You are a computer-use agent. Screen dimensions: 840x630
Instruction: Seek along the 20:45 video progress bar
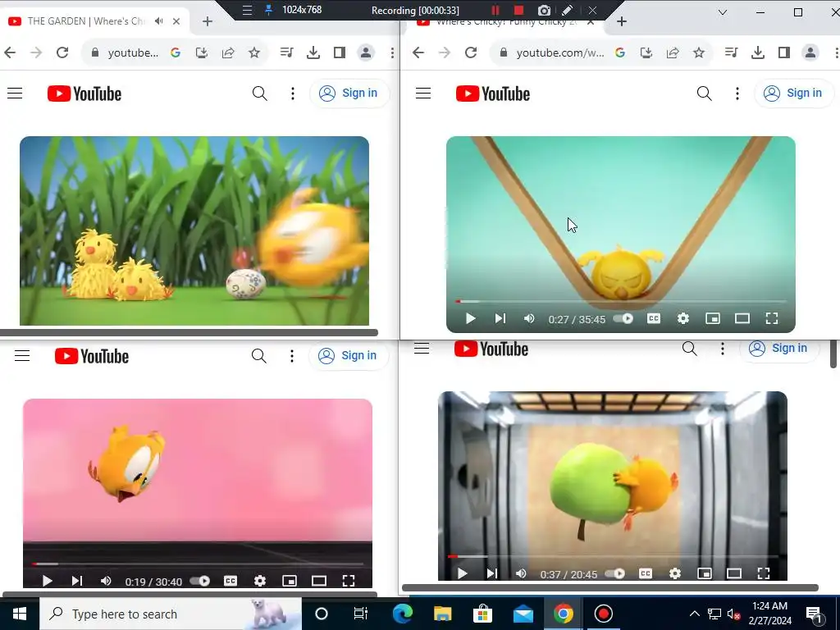pos(613,557)
